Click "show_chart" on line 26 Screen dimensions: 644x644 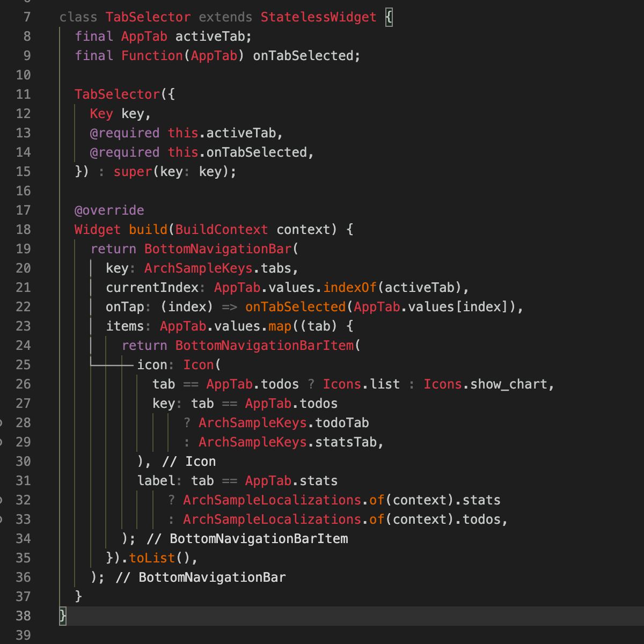point(509,384)
